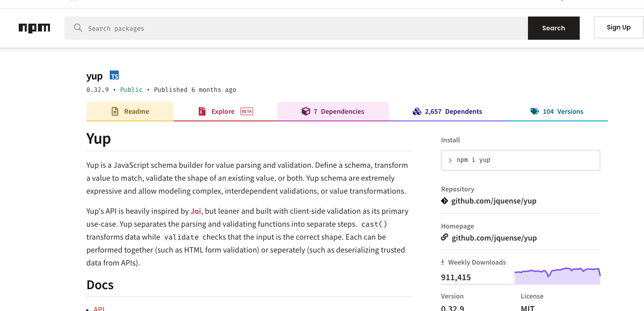Click the Public label
Screen dimensions: 644x311
(x=131, y=90)
